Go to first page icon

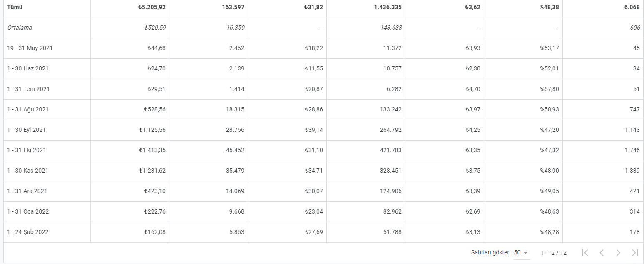585,253
